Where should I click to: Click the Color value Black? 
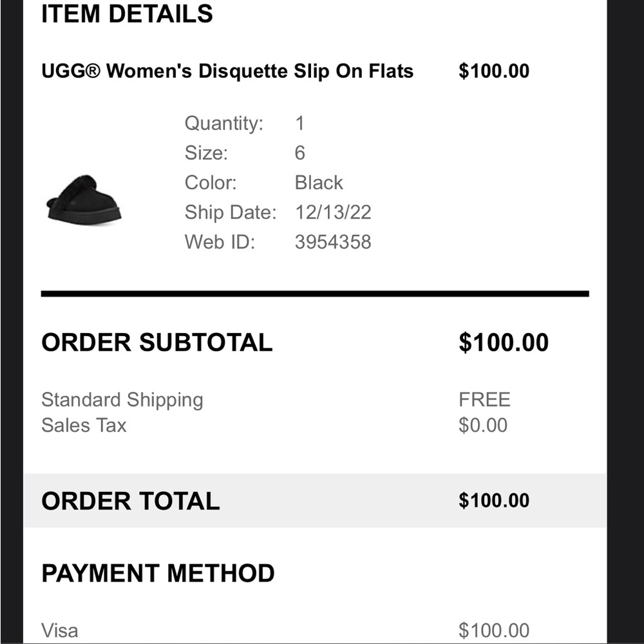(319, 183)
